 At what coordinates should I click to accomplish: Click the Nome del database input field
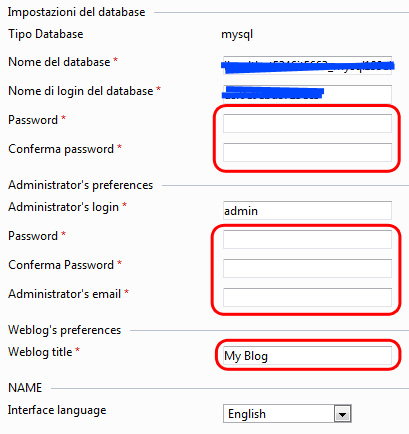click(307, 65)
